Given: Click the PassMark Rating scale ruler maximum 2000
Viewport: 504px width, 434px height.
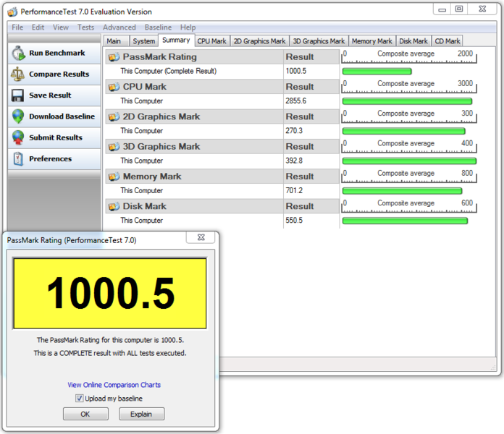Looking at the screenshot, I should [x=465, y=54].
